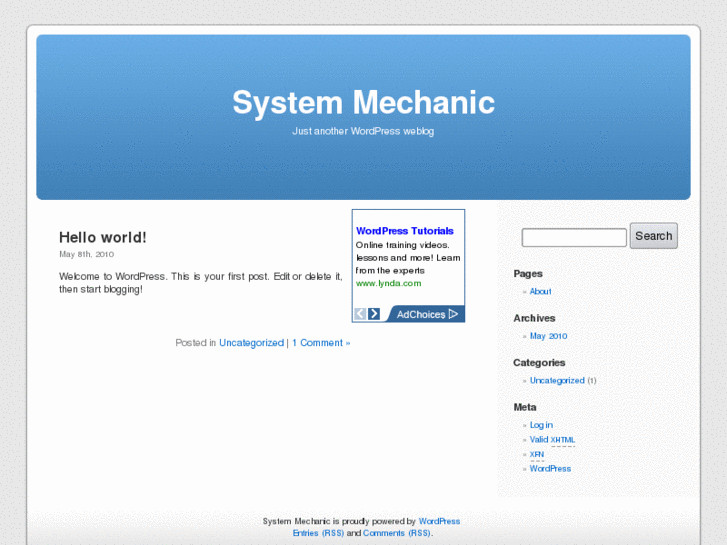Click the next ad arrow icon
Screen dimensions: 727x545
(x=374, y=314)
